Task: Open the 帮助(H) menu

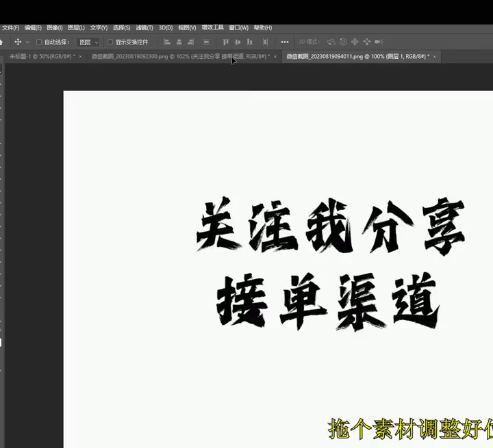Action: click(x=263, y=28)
